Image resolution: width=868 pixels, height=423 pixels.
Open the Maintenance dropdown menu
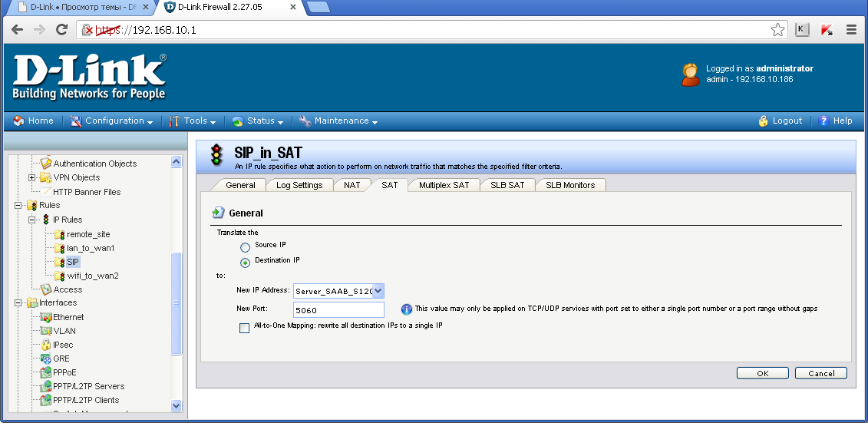[338, 121]
